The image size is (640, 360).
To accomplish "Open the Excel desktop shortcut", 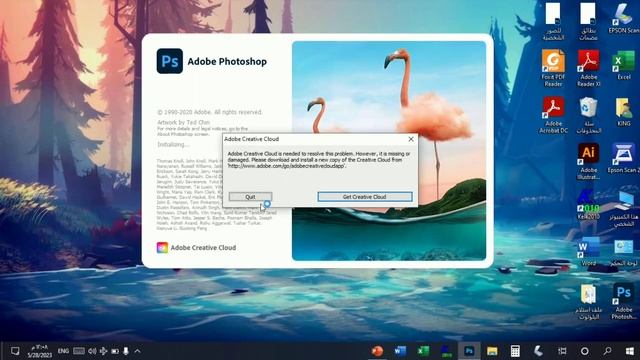I will tap(624, 65).
